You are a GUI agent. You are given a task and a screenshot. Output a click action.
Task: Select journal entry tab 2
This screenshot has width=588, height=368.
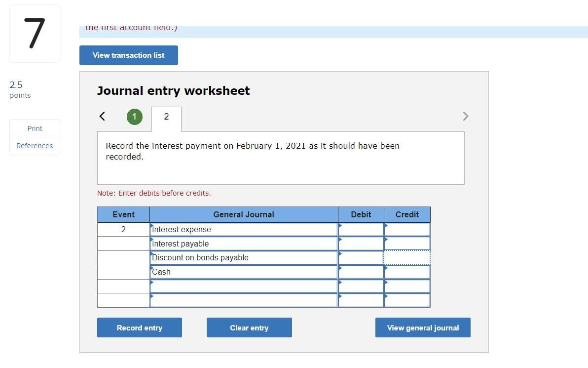[x=166, y=118]
